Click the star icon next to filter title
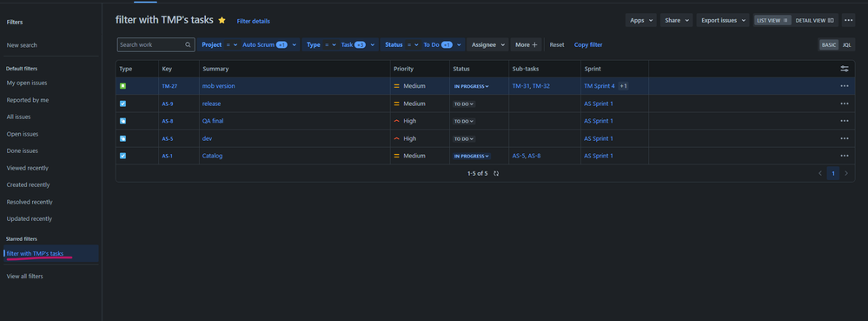 222,20
